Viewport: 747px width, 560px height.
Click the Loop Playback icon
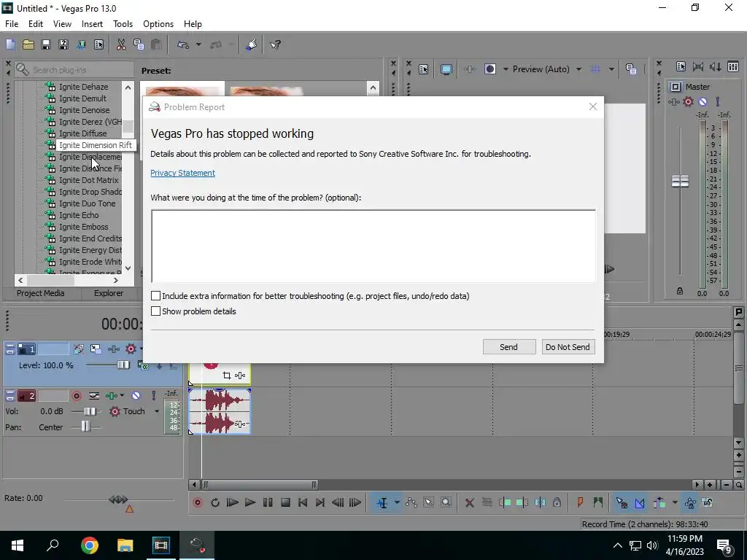[x=215, y=502]
